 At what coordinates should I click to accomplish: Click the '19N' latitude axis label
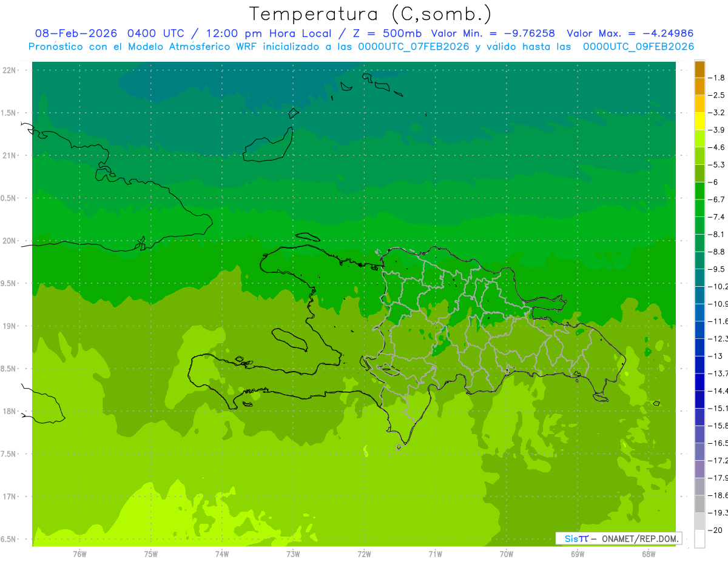[x=10, y=326]
